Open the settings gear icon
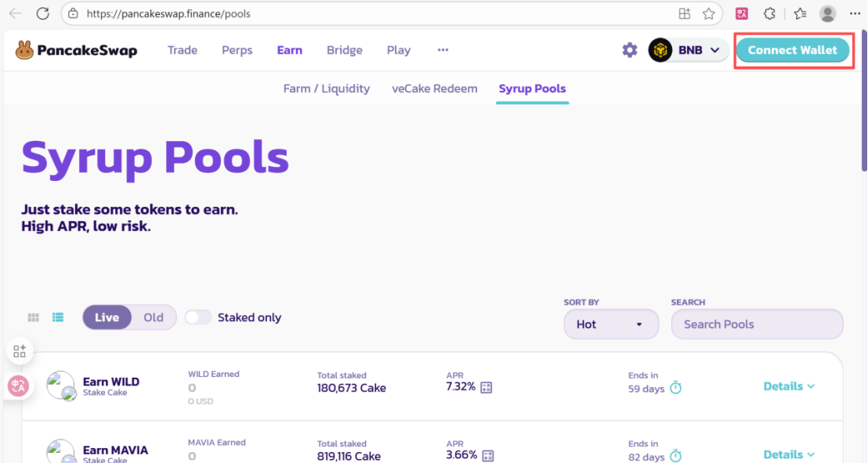 629,50
